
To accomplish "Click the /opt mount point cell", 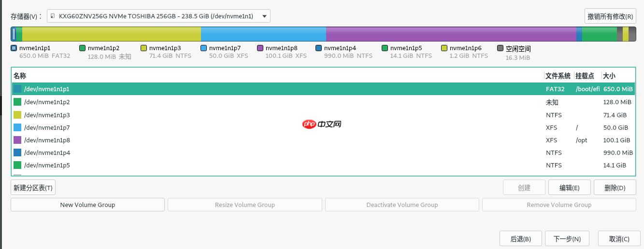I will click(x=582, y=140).
